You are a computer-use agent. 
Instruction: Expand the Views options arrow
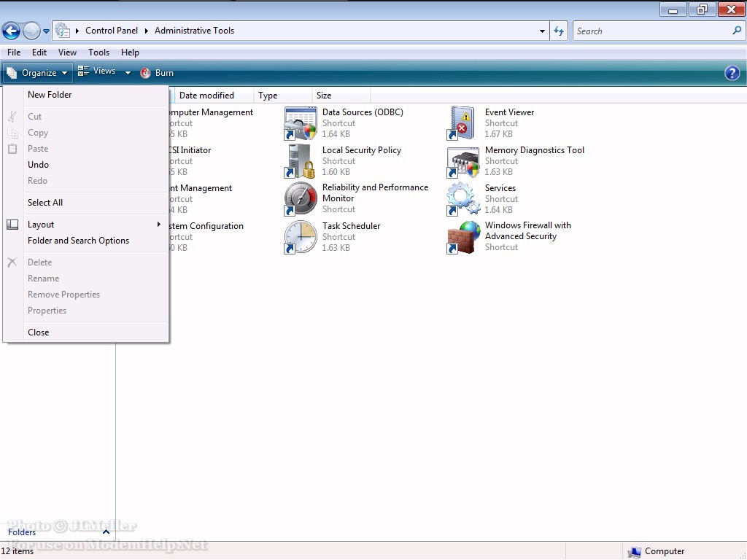(x=128, y=73)
